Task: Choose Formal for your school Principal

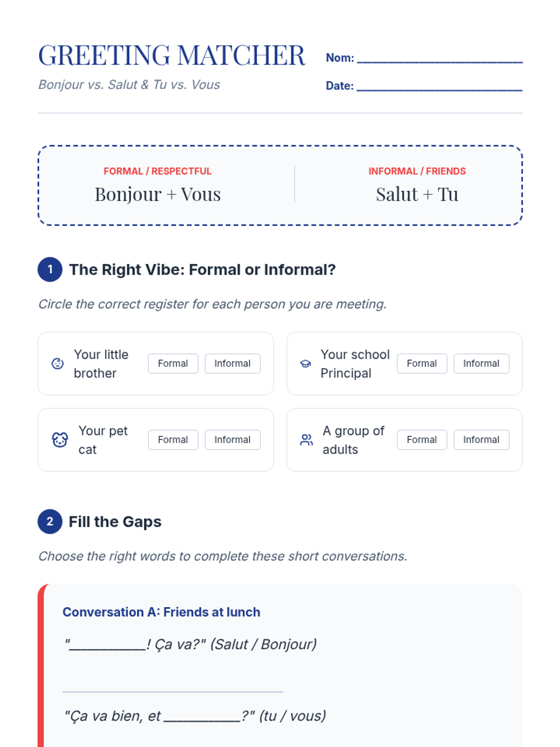Action: coord(422,364)
